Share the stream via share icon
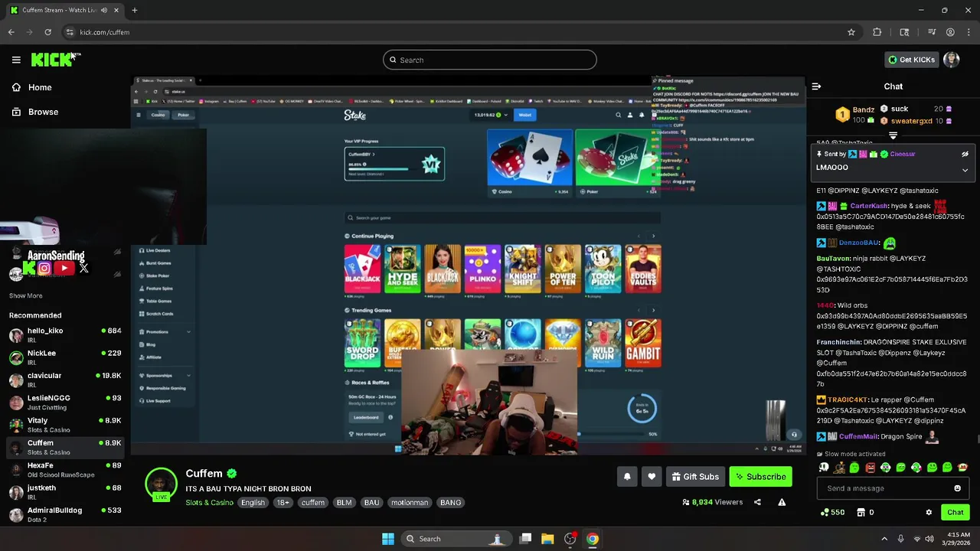The image size is (980, 551). click(757, 502)
